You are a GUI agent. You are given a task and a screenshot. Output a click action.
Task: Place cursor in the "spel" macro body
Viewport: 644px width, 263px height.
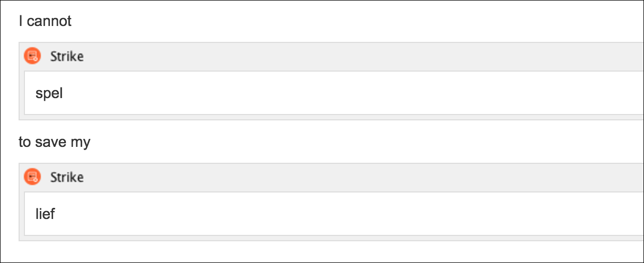334,93
